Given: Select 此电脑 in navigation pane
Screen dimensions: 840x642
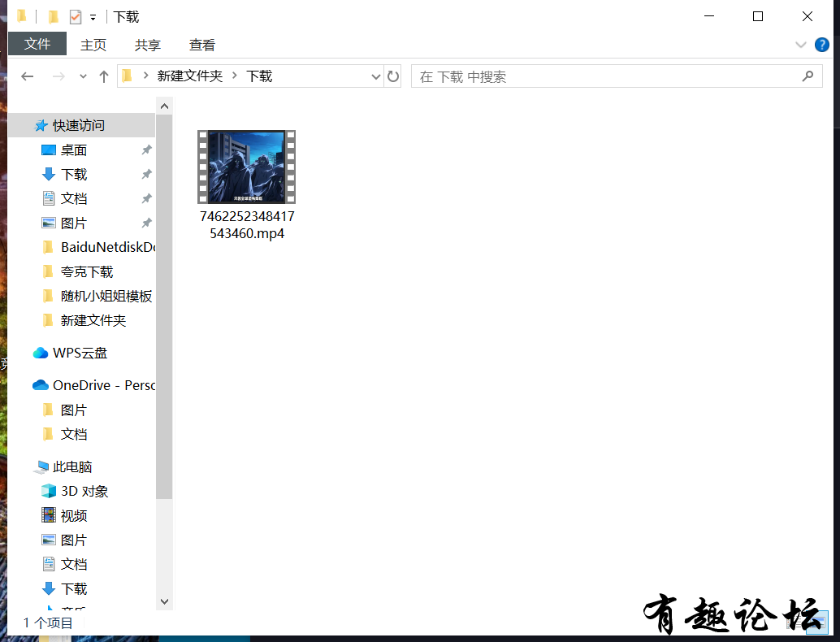Looking at the screenshot, I should click(x=72, y=466).
